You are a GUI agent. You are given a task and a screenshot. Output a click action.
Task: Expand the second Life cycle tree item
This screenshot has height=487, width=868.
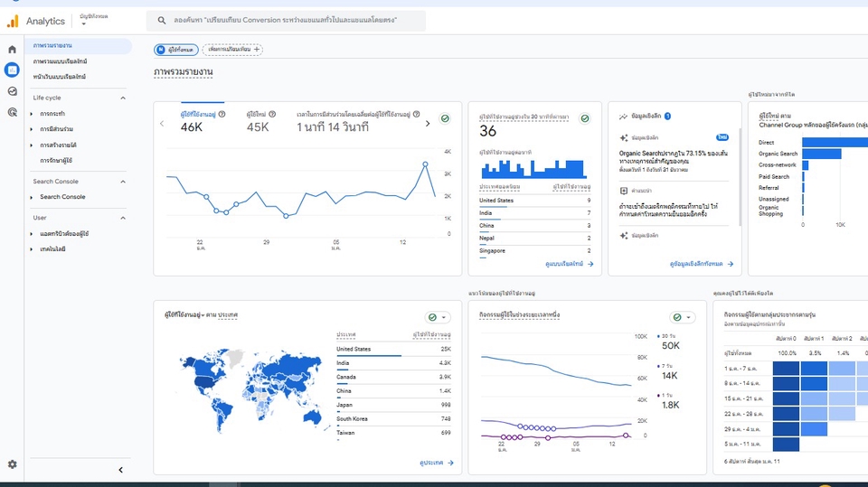coord(32,129)
